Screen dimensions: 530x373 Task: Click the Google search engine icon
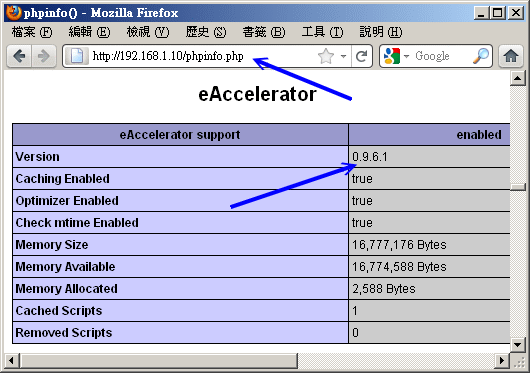pyautogui.click(x=392, y=56)
